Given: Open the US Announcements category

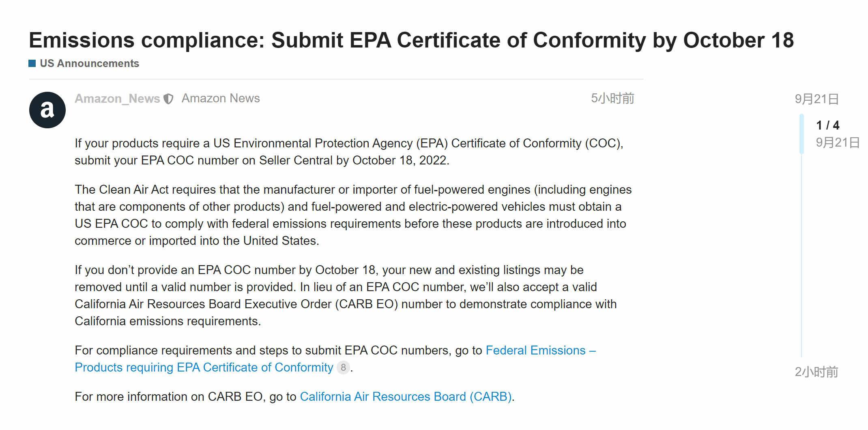Looking at the screenshot, I should [x=89, y=63].
